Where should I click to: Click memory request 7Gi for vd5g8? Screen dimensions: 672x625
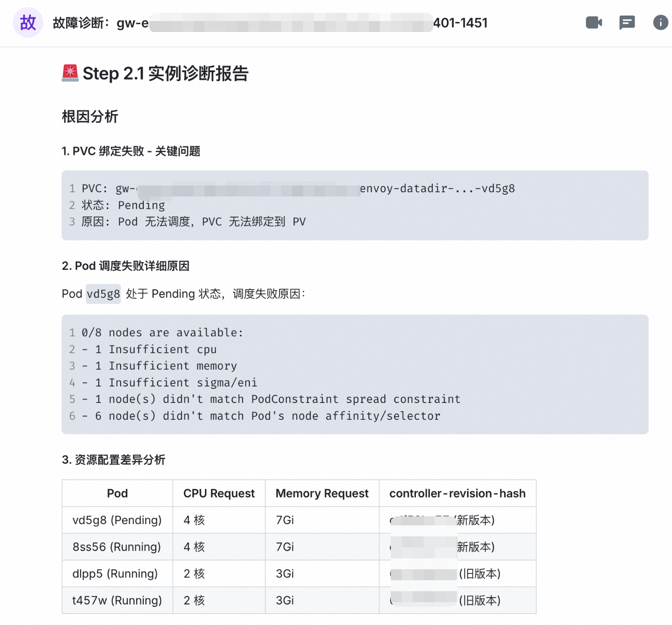pos(322,520)
